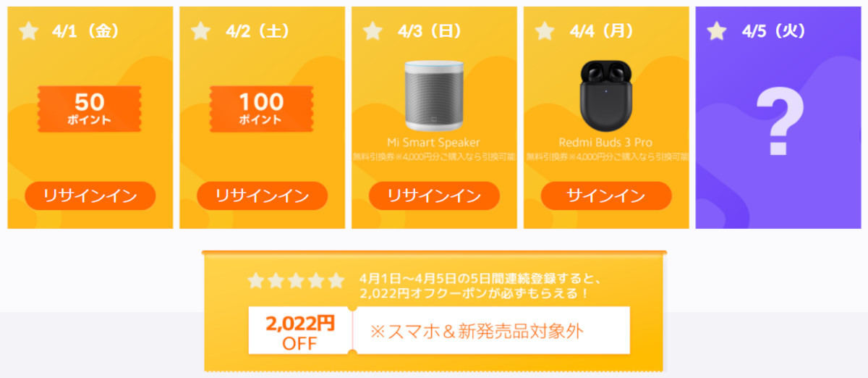Click the 2,022円 OFF coupon label

[x=300, y=331]
